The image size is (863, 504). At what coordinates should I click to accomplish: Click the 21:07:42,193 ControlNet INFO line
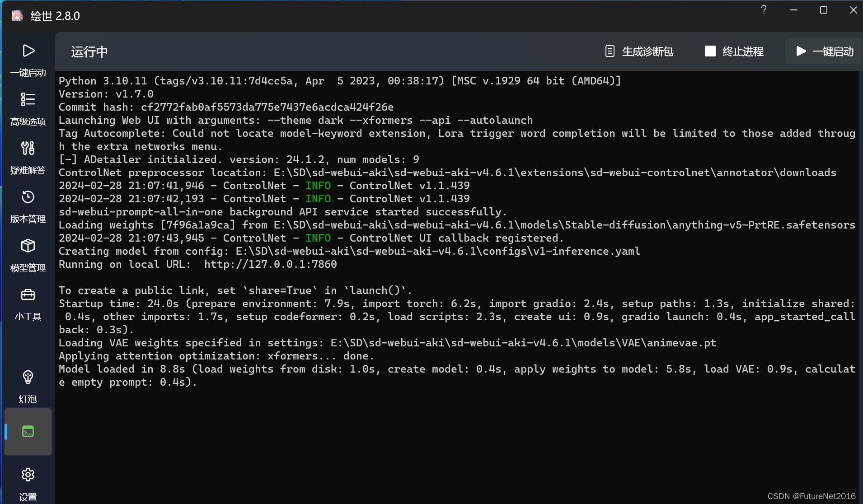[x=264, y=199]
